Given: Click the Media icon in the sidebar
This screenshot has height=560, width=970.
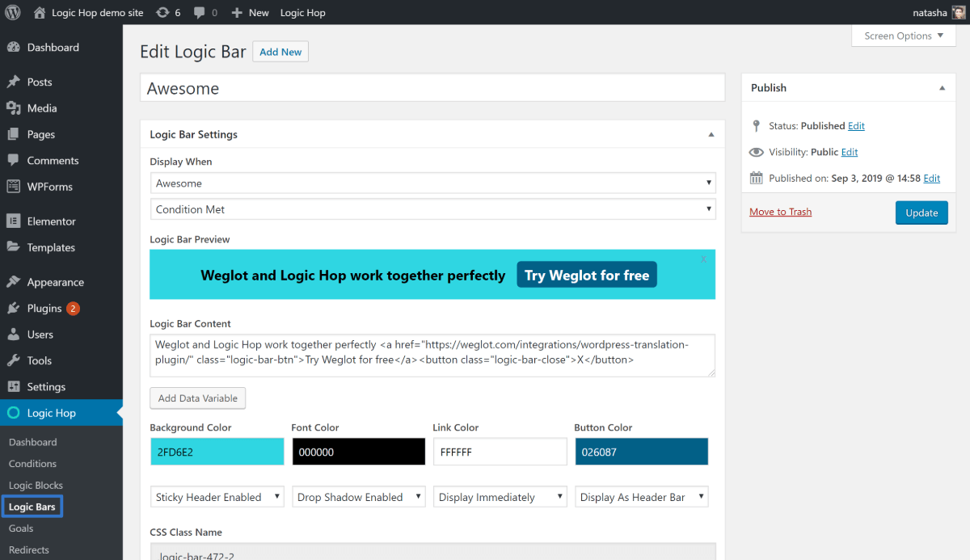Looking at the screenshot, I should (14, 107).
